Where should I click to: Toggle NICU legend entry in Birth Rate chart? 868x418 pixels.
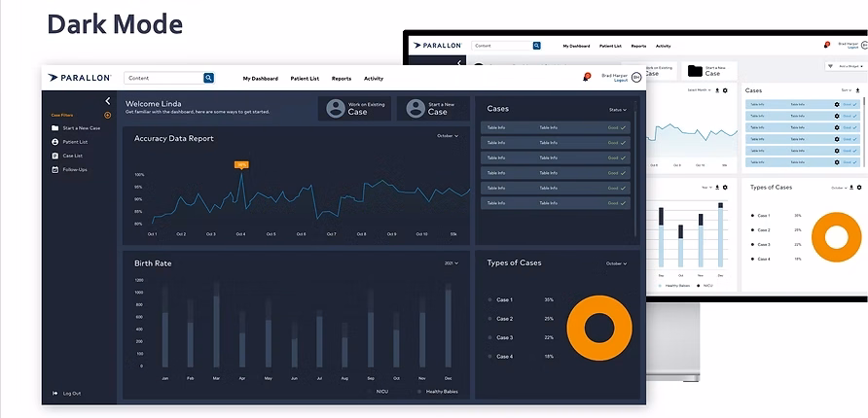point(379,392)
